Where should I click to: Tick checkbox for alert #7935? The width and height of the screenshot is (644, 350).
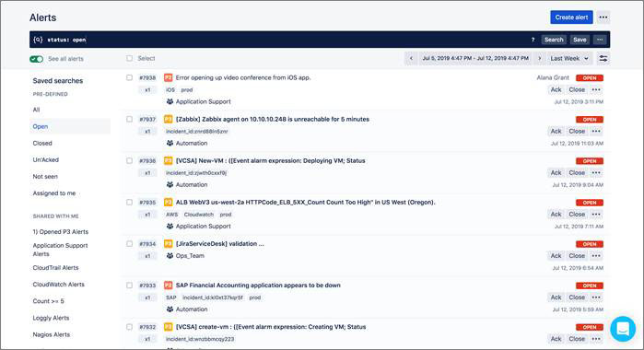coord(129,202)
